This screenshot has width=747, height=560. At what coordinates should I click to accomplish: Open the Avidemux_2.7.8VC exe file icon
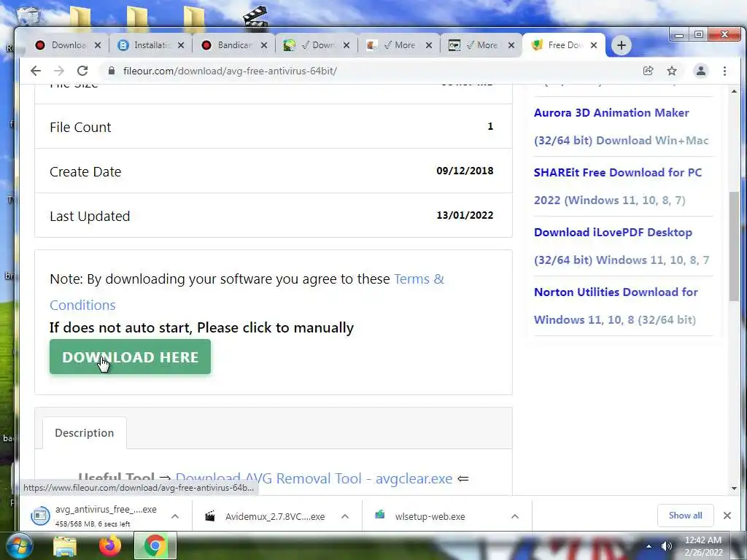click(x=209, y=516)
